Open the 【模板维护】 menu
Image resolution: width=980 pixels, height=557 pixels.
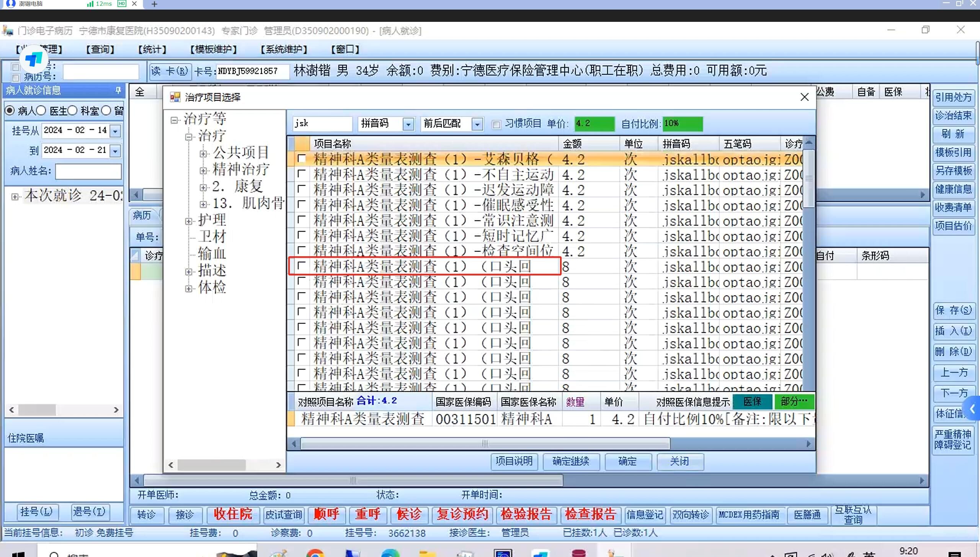[x=213, y=49]
